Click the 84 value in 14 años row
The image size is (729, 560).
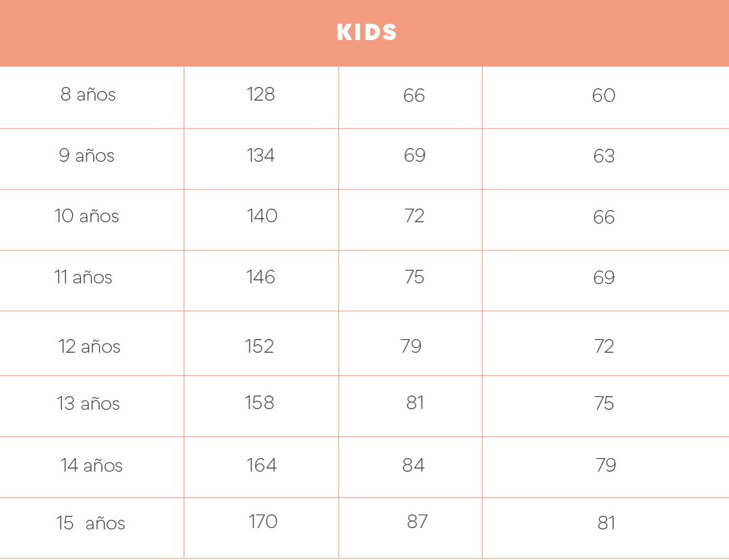[413, 466]
